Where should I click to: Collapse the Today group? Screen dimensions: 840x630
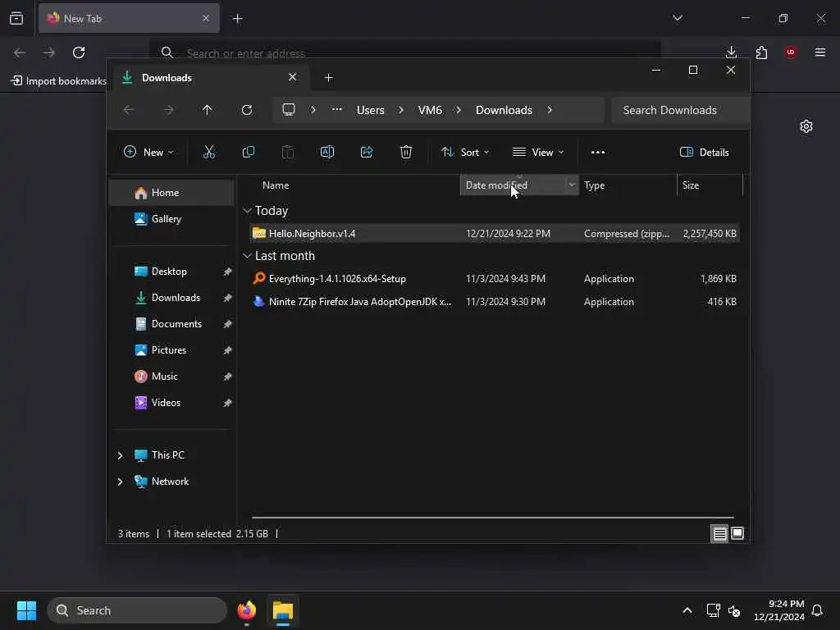[x=247, y=211]
